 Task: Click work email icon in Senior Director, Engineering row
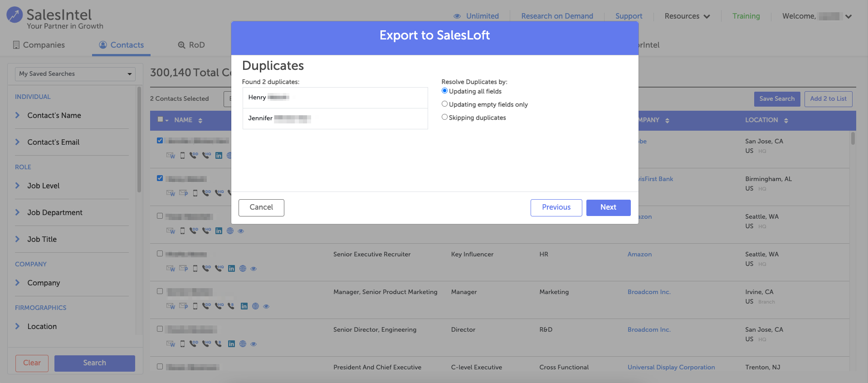[x=171, y=344]
